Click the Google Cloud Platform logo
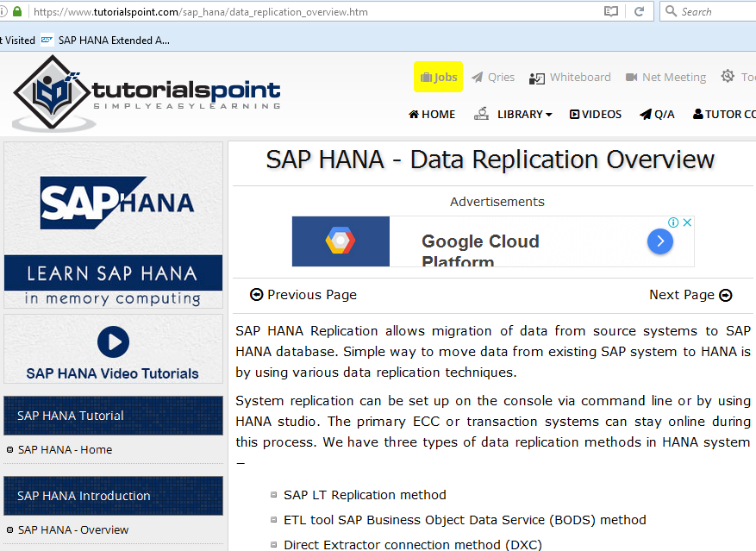The height and width of the screenshot is (551, 756). pyautogui.click(x=341, y=241)
